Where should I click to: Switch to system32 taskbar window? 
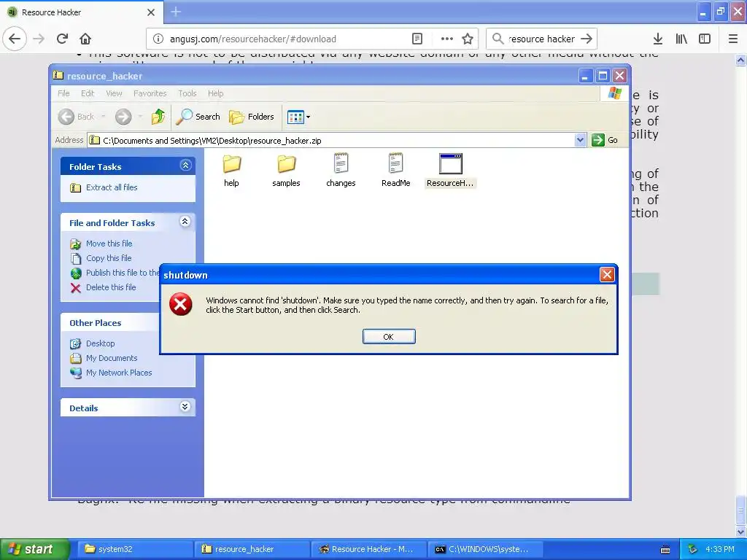pos(134,549)
